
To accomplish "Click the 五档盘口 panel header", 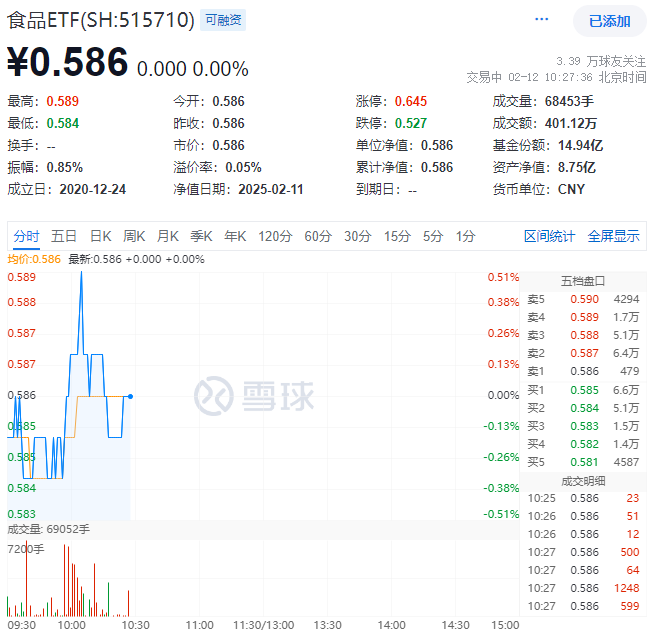I will pyautogui.click(x=583, y=281).
